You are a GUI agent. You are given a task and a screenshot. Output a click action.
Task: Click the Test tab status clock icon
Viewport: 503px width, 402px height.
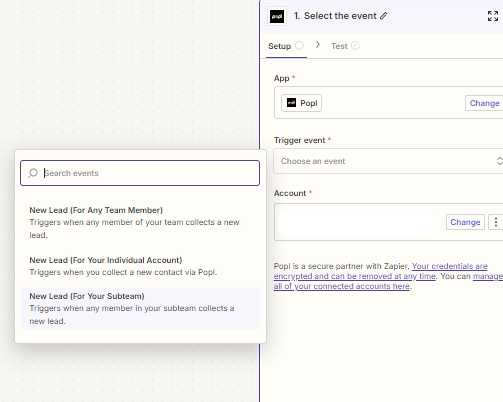coord(355,46)
